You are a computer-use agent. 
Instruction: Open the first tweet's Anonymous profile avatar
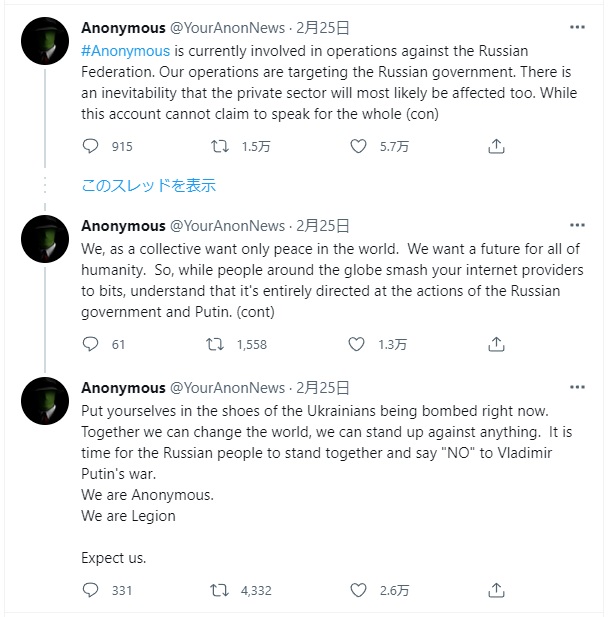pyautogui.click(x=45, y=41)
